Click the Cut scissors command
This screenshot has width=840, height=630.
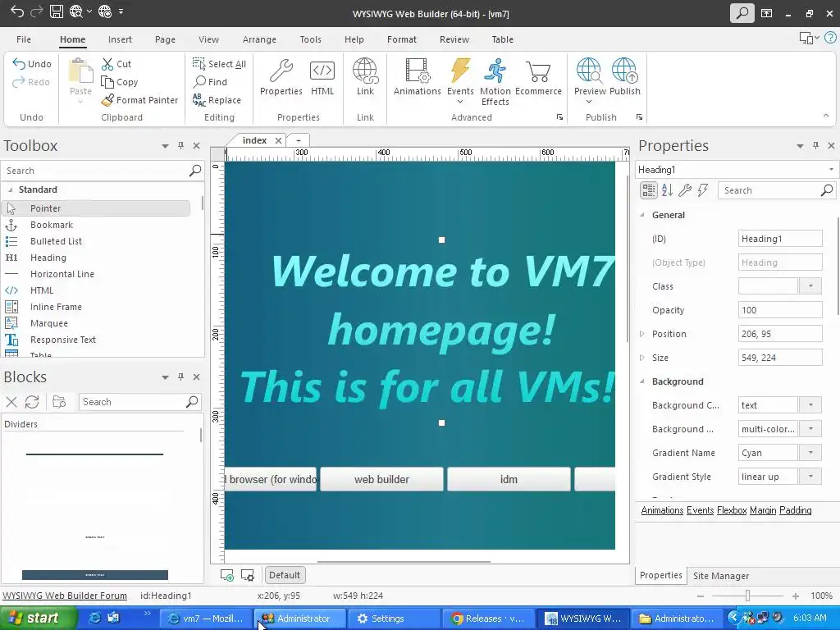[116, 64]
